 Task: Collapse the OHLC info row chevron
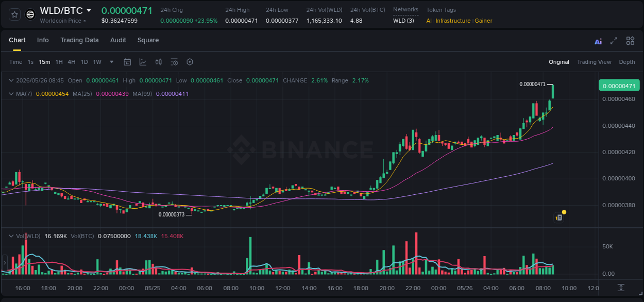pos(11,80)
